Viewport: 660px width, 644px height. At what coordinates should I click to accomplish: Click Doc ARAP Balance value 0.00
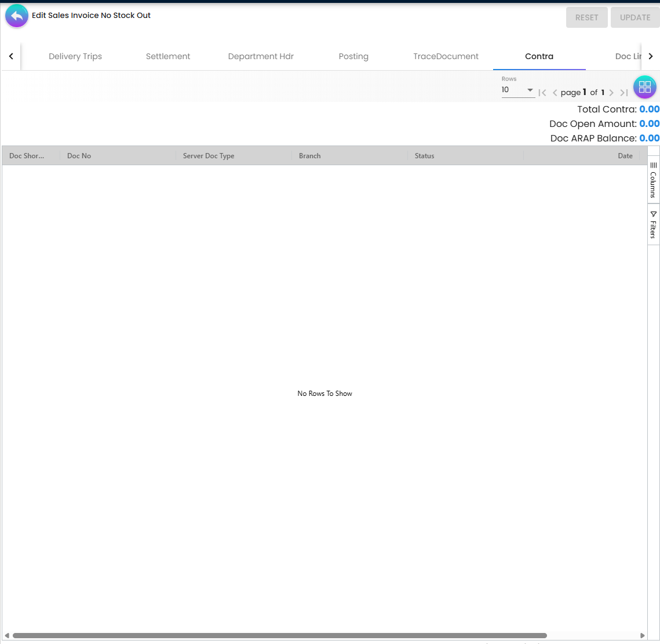pyautogui.click(x=649, y=138)
